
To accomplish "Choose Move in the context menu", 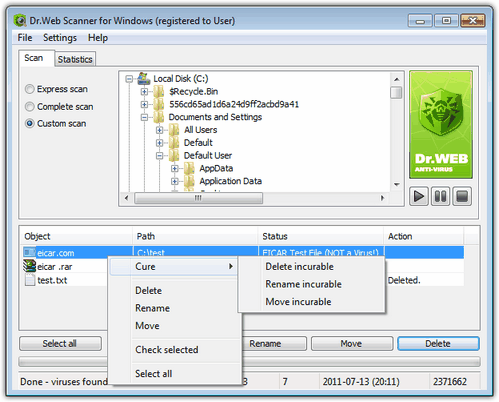I will point(147,326).
